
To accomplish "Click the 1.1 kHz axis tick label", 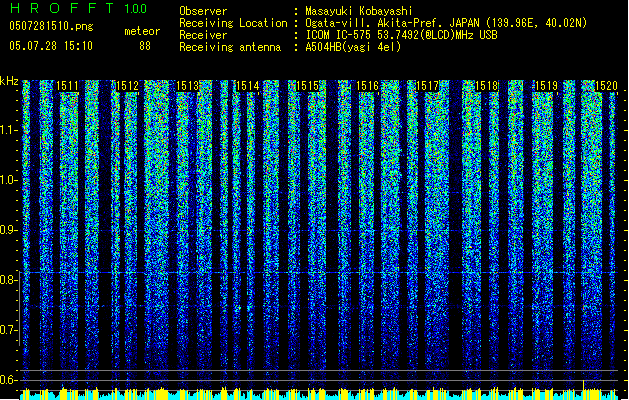I will point(8,130).
